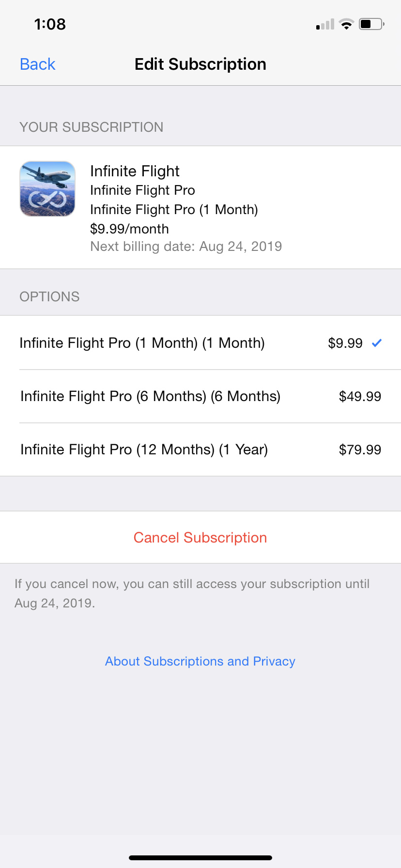Screen dimensions: 401x868
Task: Tap the Next billing date text
Action: click(186, 247)
